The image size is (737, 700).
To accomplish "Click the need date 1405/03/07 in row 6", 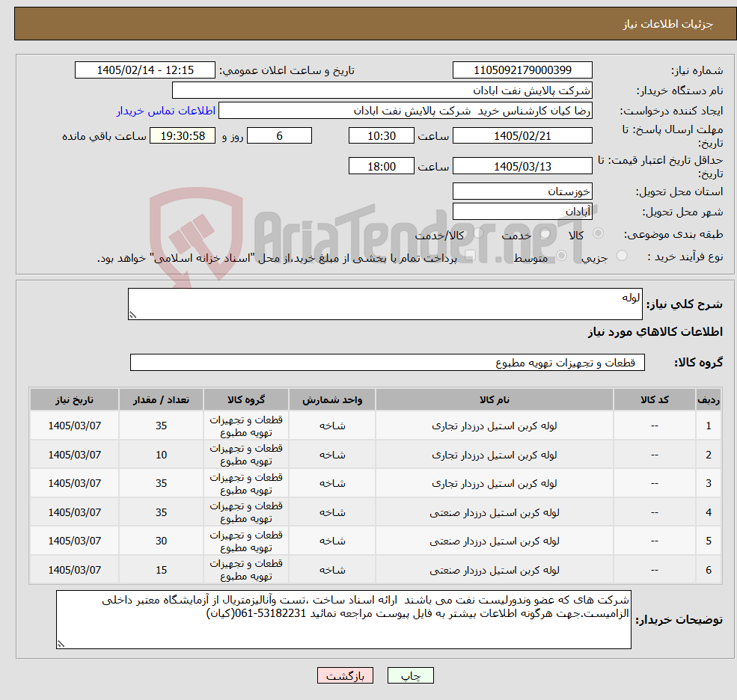I will (x=74, y=570).
